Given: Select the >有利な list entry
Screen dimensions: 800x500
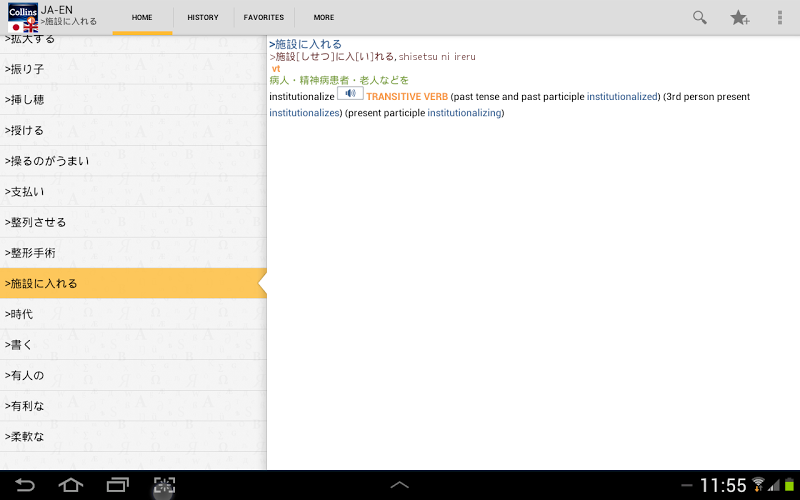Looking at the screenshot, I should (133, 406).
